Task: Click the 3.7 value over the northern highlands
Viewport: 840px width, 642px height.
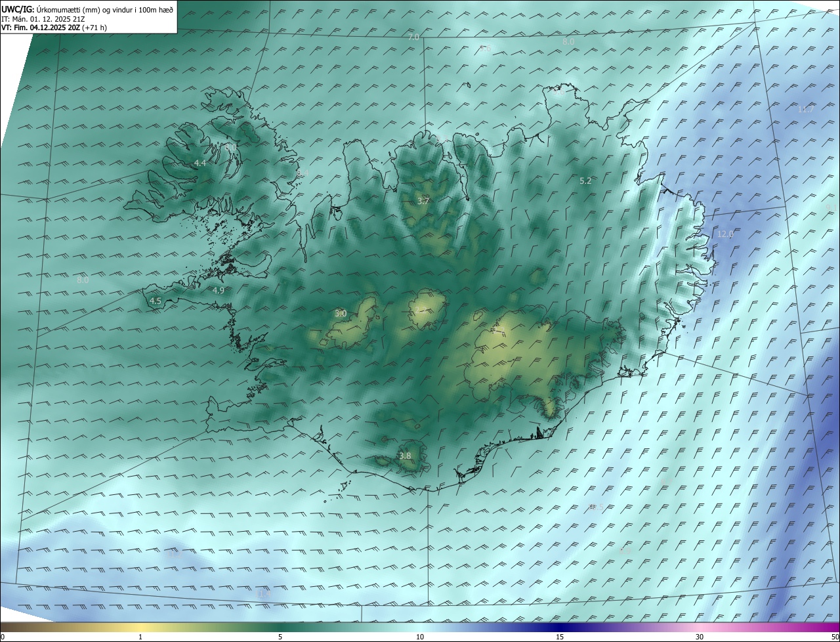Action: pos(423,202)
